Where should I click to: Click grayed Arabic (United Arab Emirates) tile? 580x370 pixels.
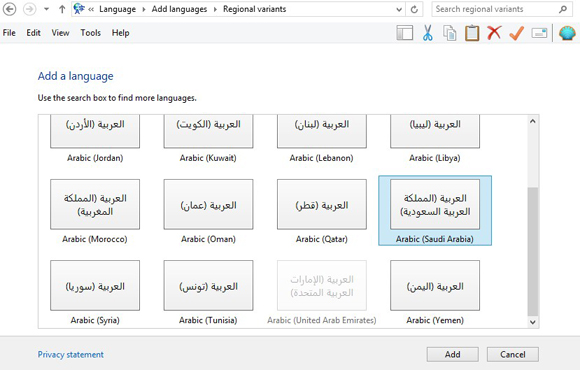(x=321, y=292)
